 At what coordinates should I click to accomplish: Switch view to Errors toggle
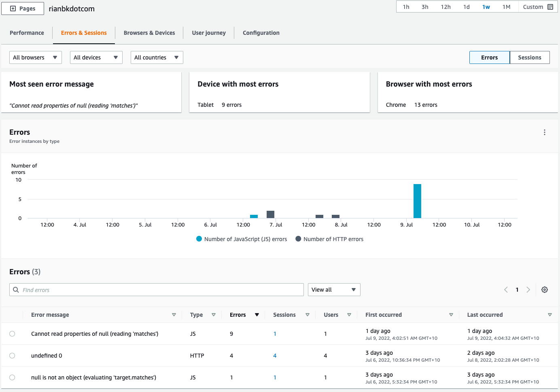tap(490, 57)
